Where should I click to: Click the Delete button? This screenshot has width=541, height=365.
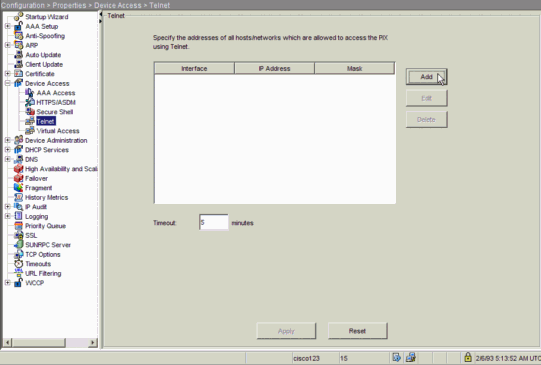(426, 120)
